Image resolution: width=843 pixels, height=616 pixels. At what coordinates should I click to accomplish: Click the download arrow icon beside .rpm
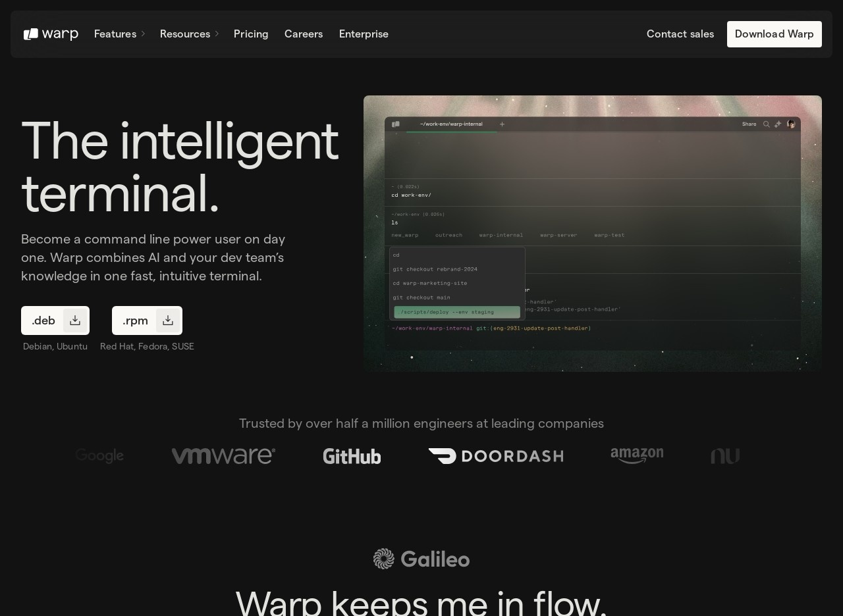click(x=168, y=321)
